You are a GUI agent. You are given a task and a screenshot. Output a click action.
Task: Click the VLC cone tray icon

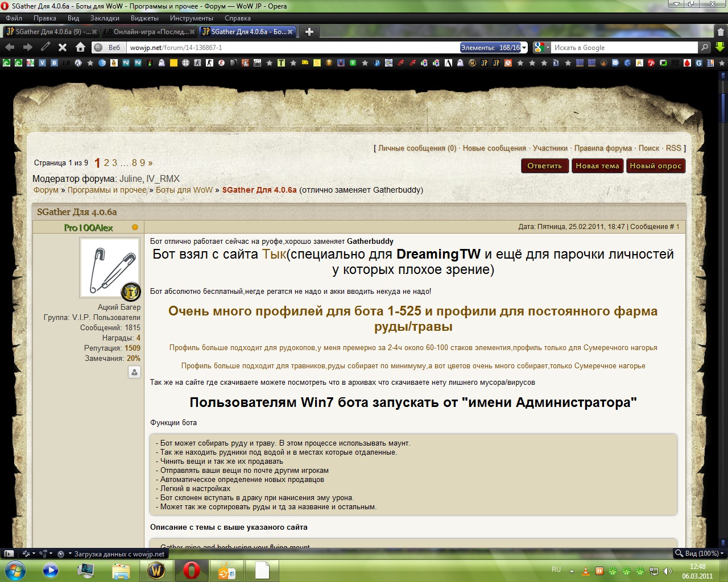tap(586, 571)
